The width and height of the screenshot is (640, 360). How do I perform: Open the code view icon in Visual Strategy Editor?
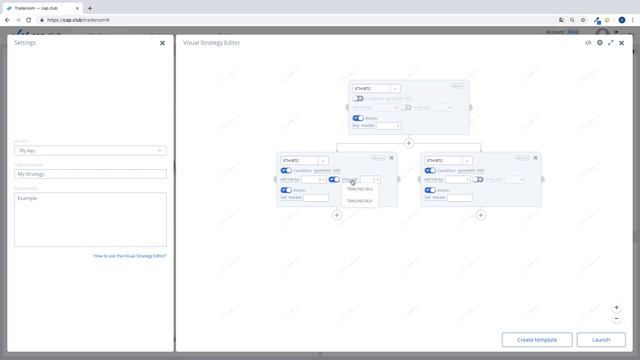(588, 42)
